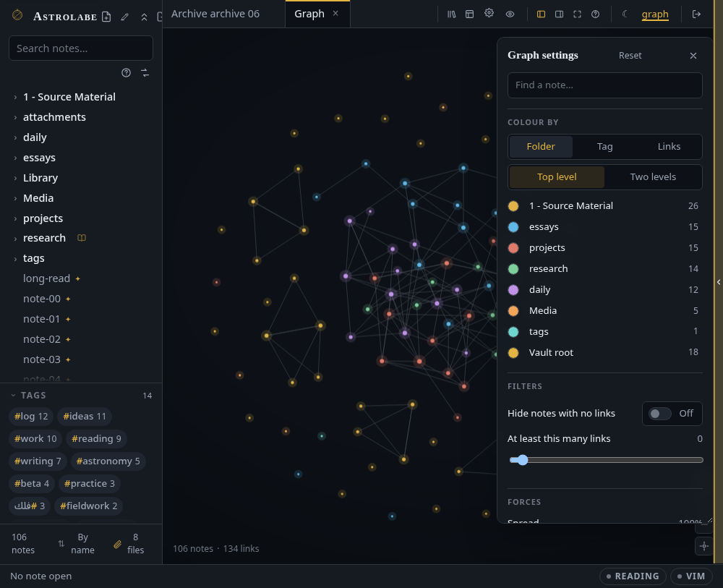This screenshot has width=723, height=588.
Task: Open the library books icon in toolbar
Action: (x=451, y=14)
